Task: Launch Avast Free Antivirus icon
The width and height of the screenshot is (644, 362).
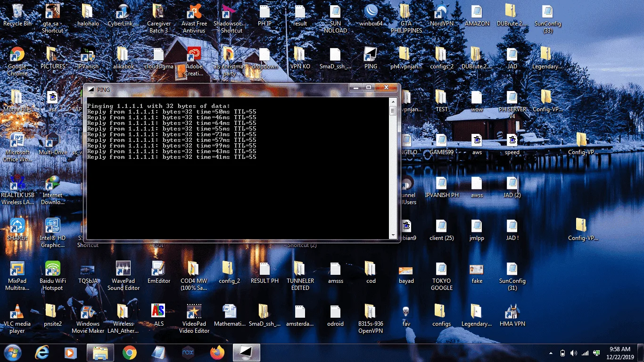Action: (x=194, y=19)
